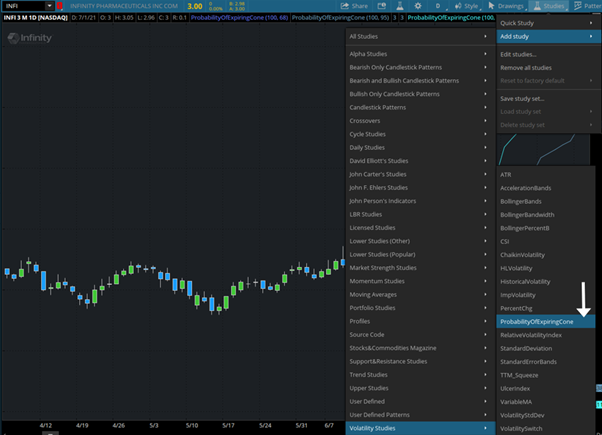Image resolution: width=602 pixels, height=435 pixels.
Task: Add the HistoricalVolatility study
Action: [546, 282]
